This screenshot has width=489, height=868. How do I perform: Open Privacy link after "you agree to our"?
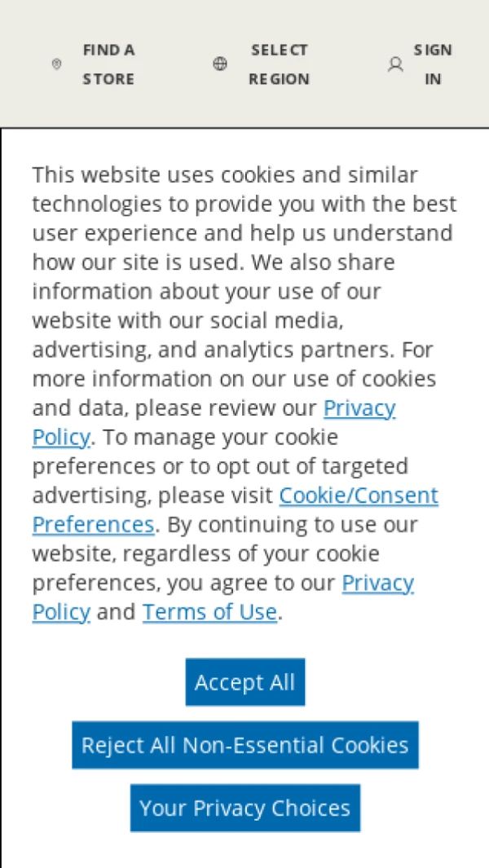(x=377, y=583)
